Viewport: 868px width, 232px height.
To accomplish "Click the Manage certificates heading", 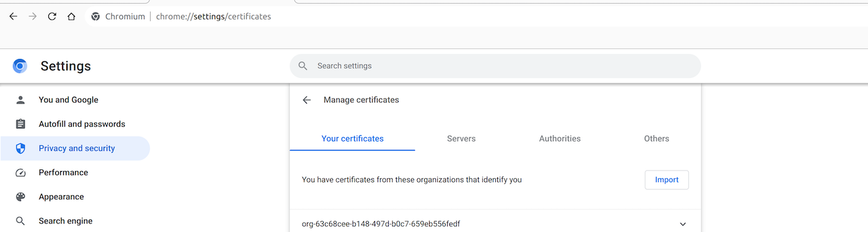I will tap(361, 100).
